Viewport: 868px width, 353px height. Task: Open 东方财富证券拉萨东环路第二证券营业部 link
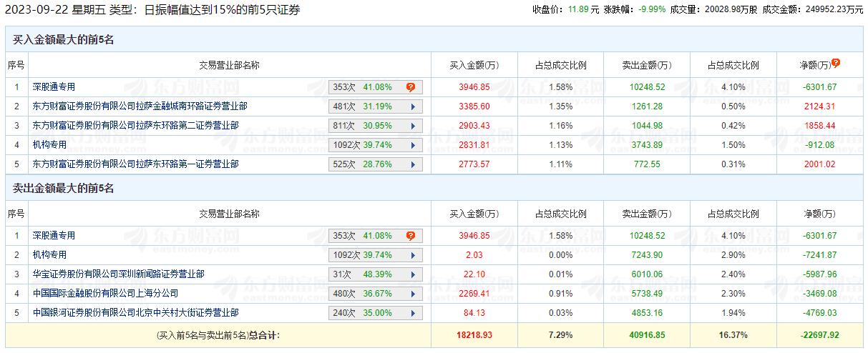136,126
